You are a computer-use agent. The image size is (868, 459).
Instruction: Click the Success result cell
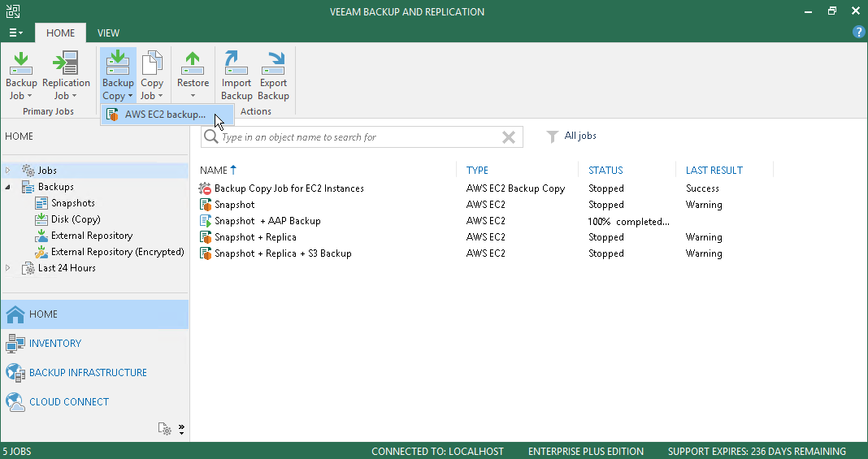(702, 188)
